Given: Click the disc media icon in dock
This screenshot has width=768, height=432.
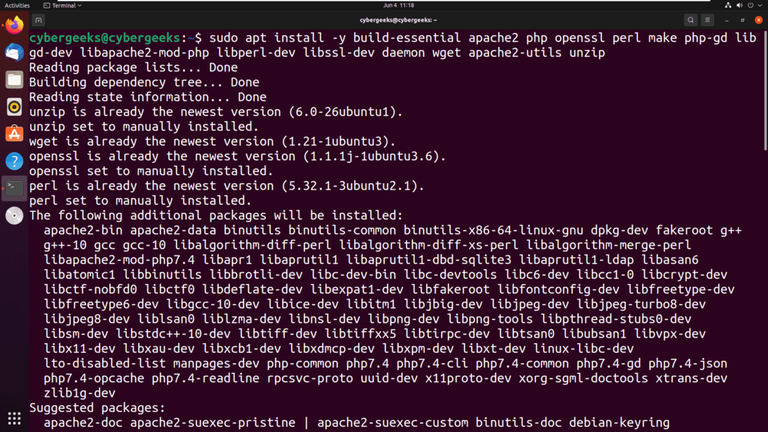Looking at the screenshot, I should pos(14,216).
